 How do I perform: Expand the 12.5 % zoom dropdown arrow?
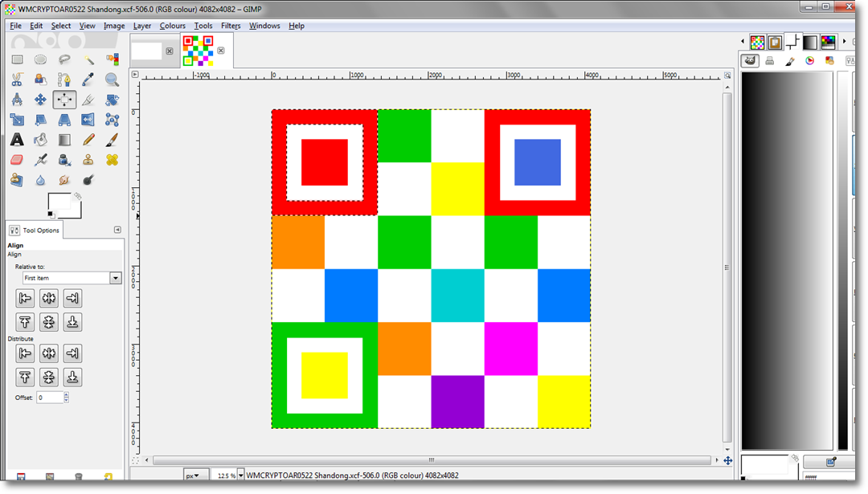pyautogui.click(x=241, y=476)
